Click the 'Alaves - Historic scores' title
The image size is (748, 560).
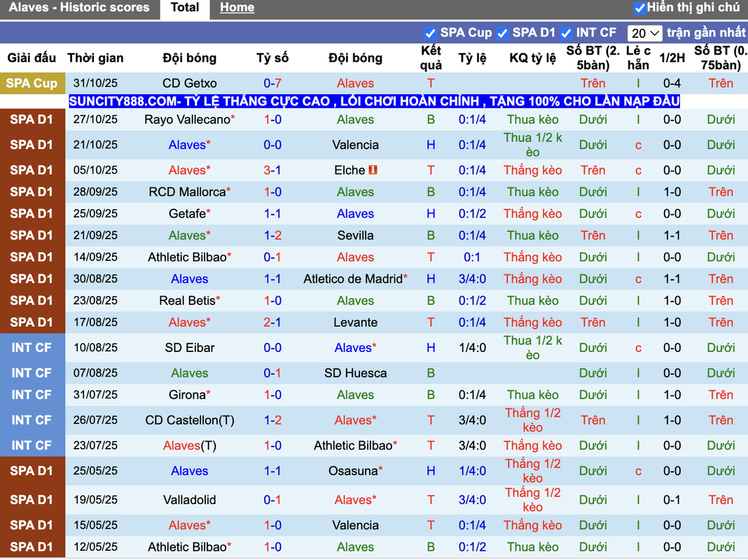click(79, 8)
